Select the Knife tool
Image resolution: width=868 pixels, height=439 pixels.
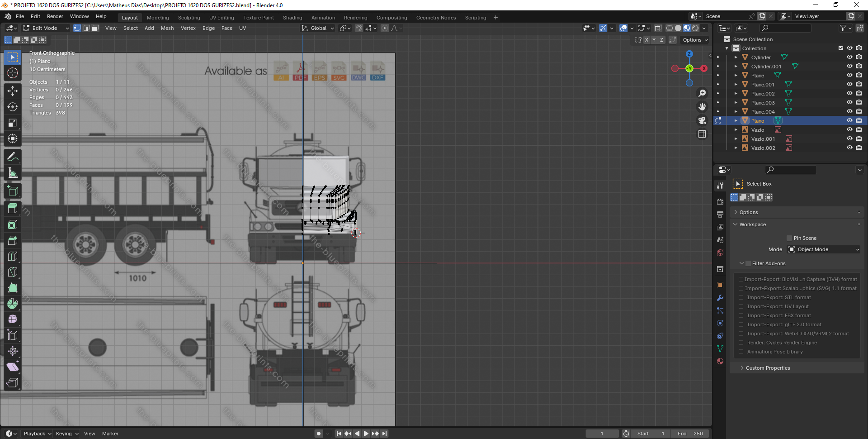[x=13, y=272]
